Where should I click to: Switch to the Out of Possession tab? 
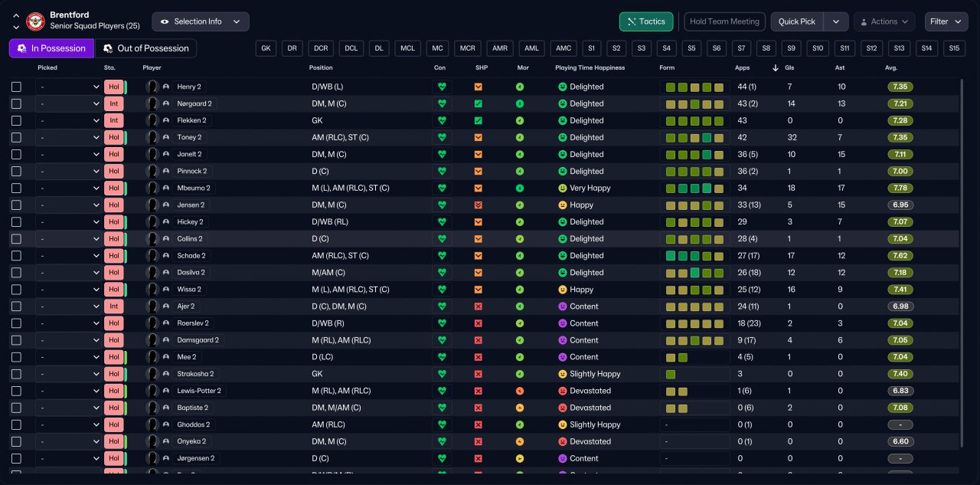(145, 48)
